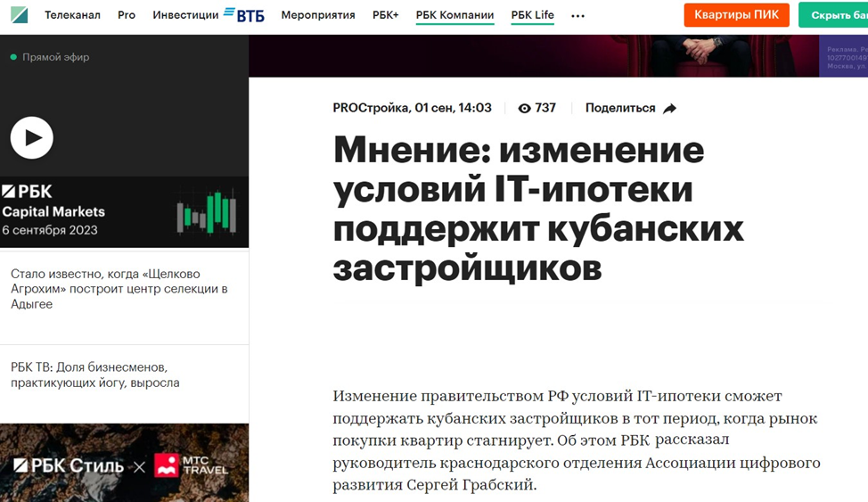Go to РБК Компании

(x=455, y=15)
